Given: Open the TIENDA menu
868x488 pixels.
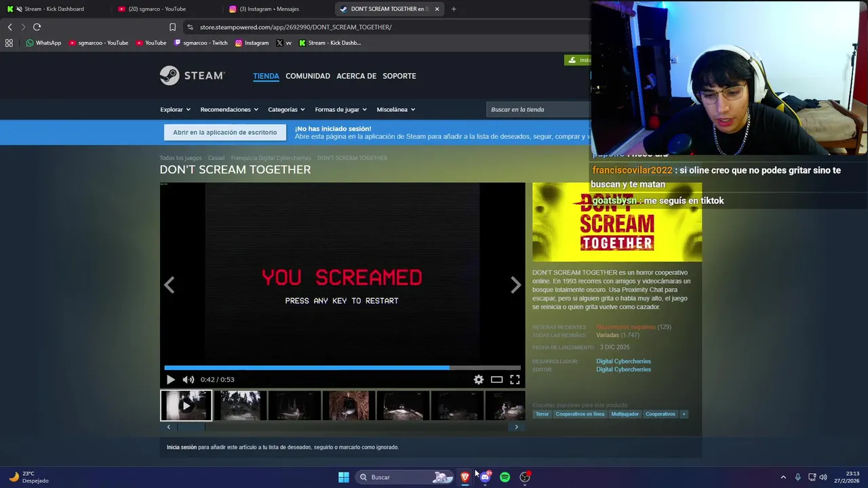Looking at the screenshot, I should tap(266, 76).
